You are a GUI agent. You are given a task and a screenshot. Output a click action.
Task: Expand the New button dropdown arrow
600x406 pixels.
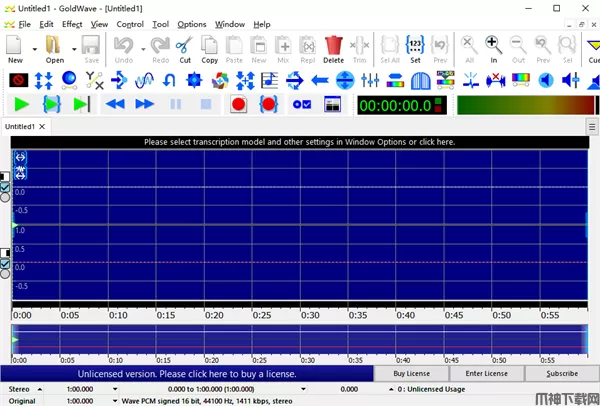[x=34, y=47]
